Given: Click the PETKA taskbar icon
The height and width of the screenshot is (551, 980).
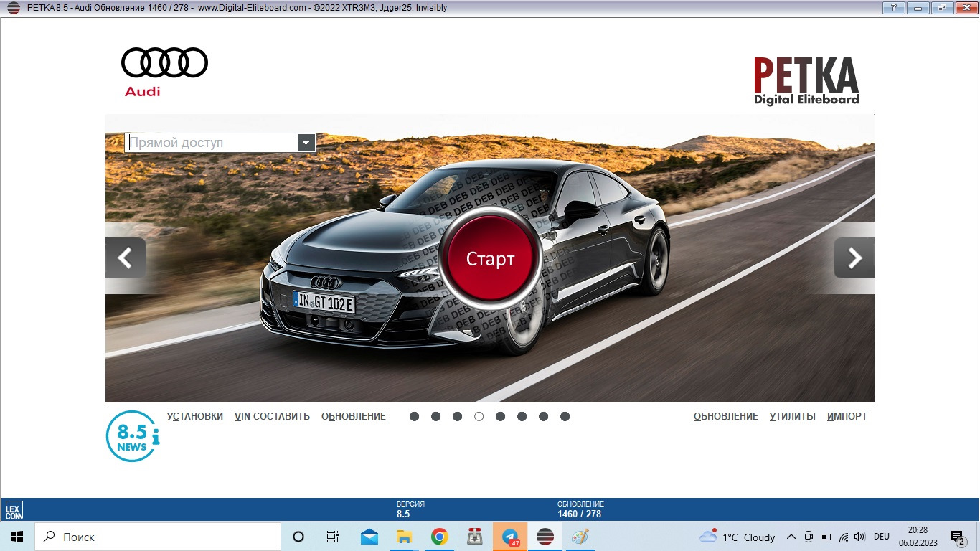Looking at the screenshot, I should point(545,537).
